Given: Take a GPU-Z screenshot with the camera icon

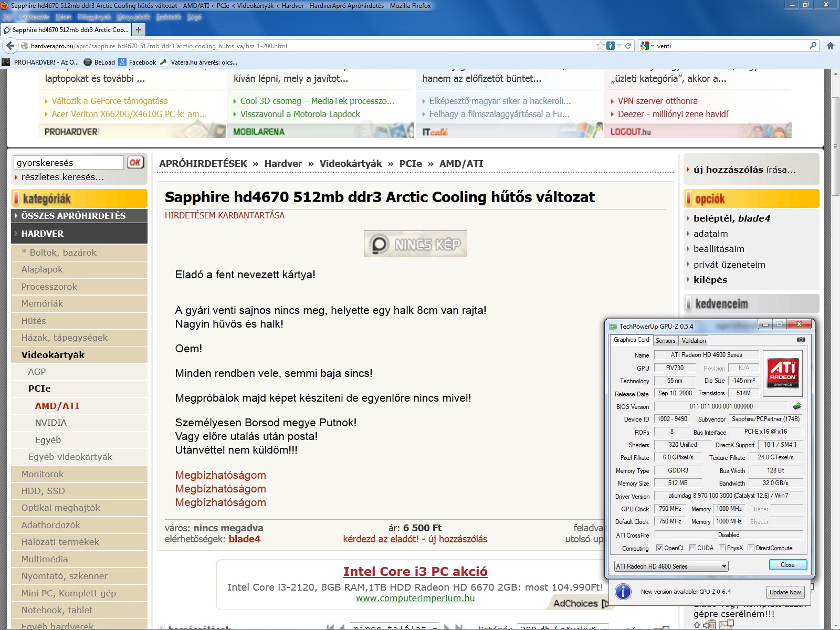Looking at the screenshot, I should tap(801, 340).
